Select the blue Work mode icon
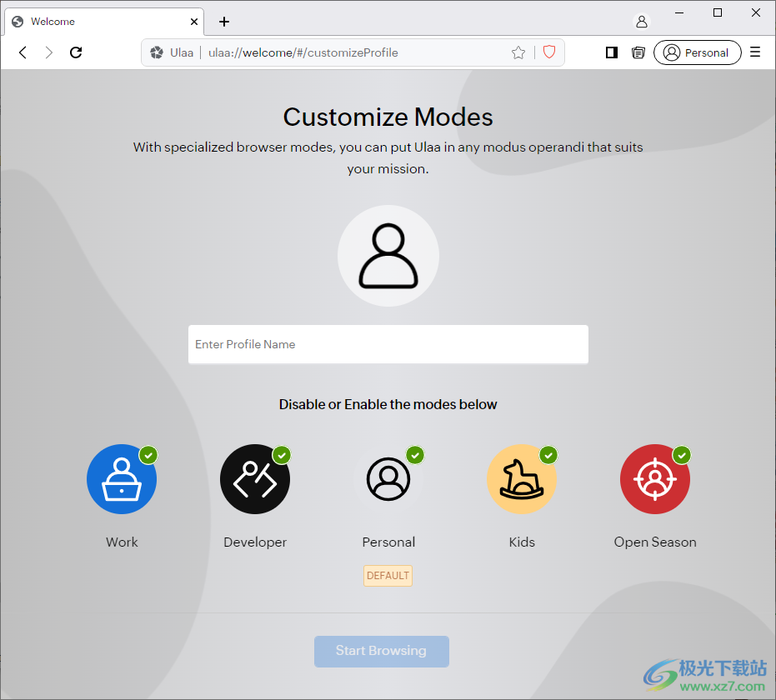This screenshot has height=700, width=776. tap(122, 479)
